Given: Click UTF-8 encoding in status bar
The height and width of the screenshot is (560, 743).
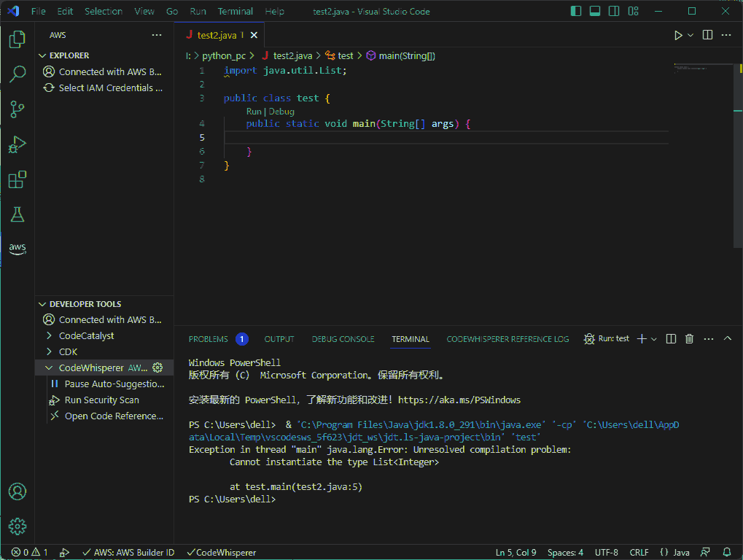Looking at the screenshot, I should click(x=606, y=553).
